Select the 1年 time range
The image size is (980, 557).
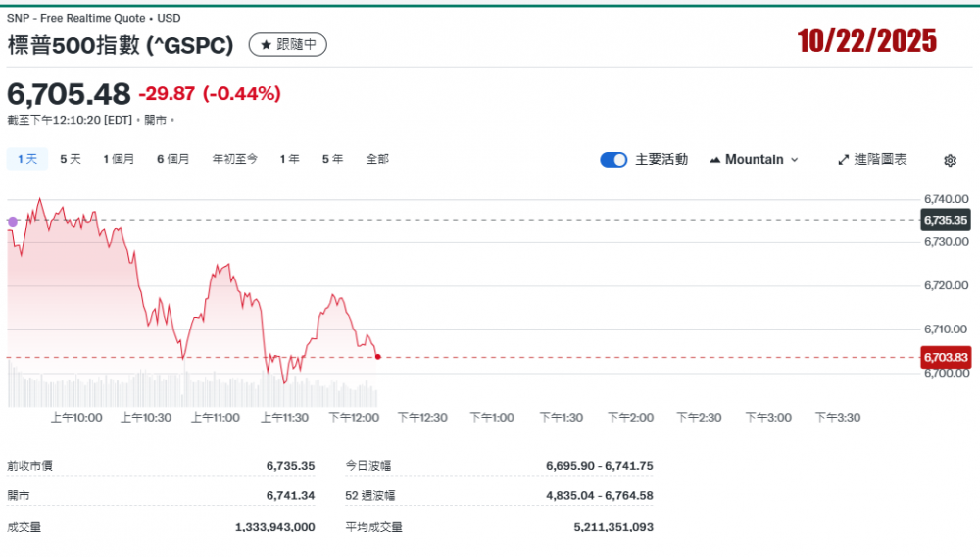point(289,159)
